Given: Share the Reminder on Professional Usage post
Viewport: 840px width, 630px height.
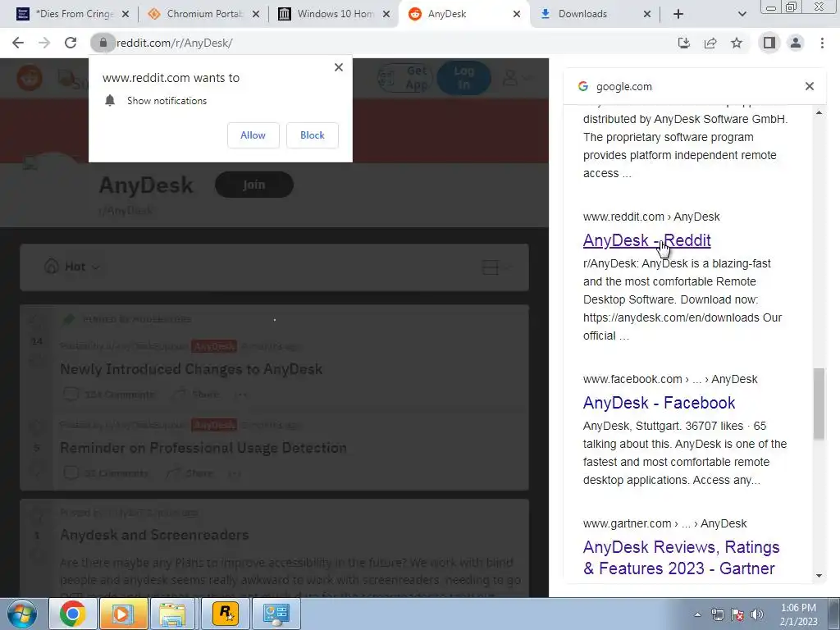Looking at the screenshot, I should pos(189,473).
